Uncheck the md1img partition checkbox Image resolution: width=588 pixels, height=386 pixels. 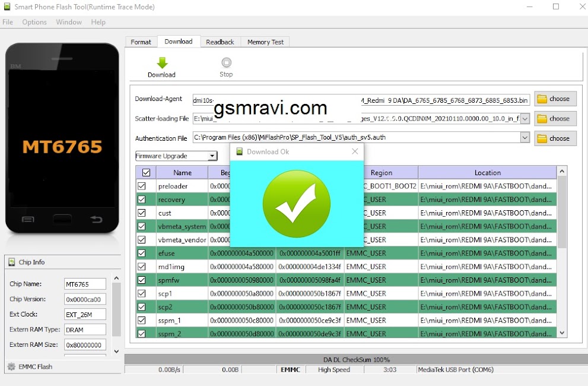pos(141,267)
